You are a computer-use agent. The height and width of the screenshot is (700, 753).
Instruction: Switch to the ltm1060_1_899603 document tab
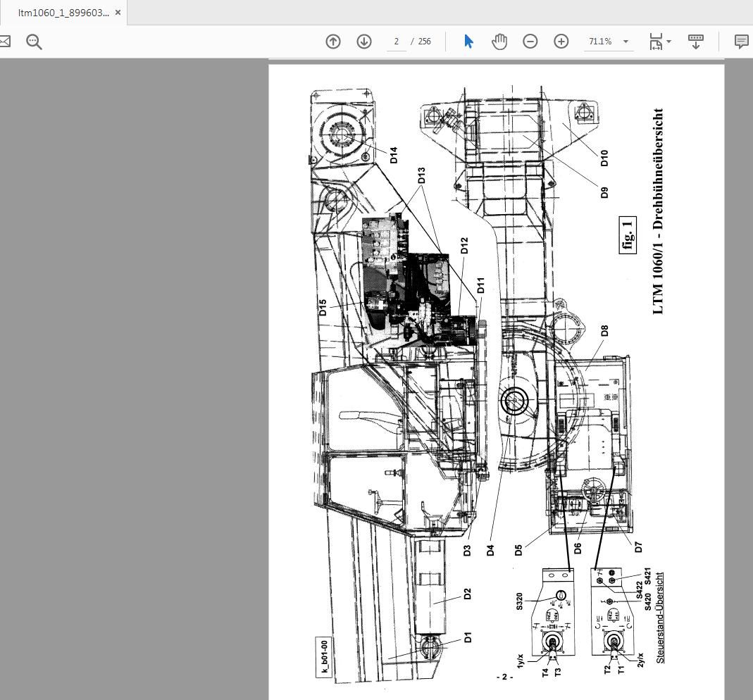[63, 13]
